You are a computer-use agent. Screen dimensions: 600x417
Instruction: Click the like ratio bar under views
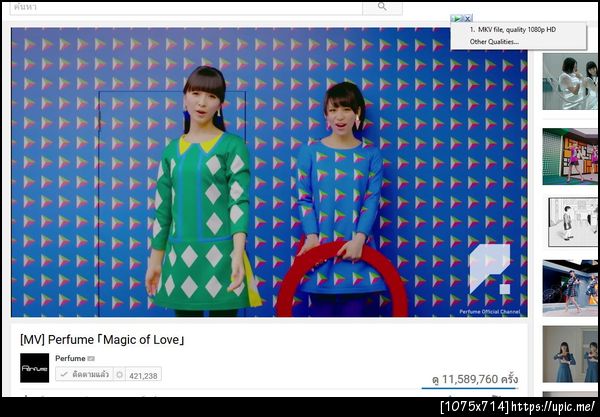coord(470,388)
